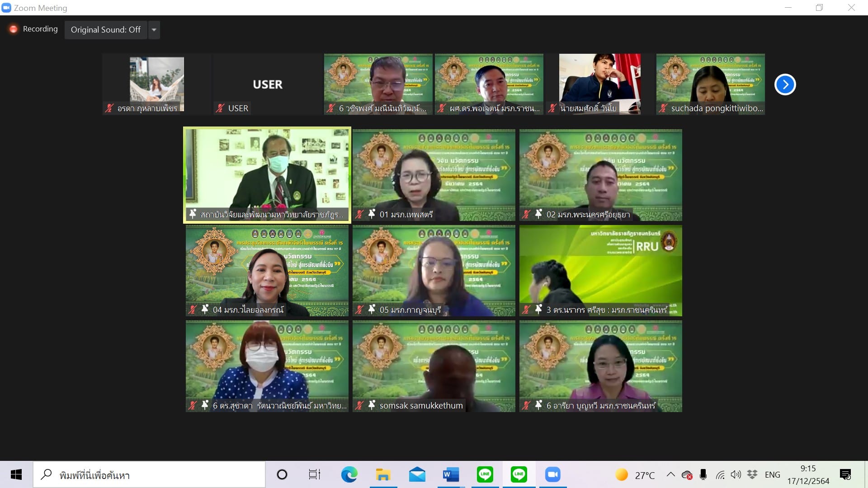This screenshot has height=488, width=868.
Task: Open Task View from the taskbar
Action: coord(315,474)
